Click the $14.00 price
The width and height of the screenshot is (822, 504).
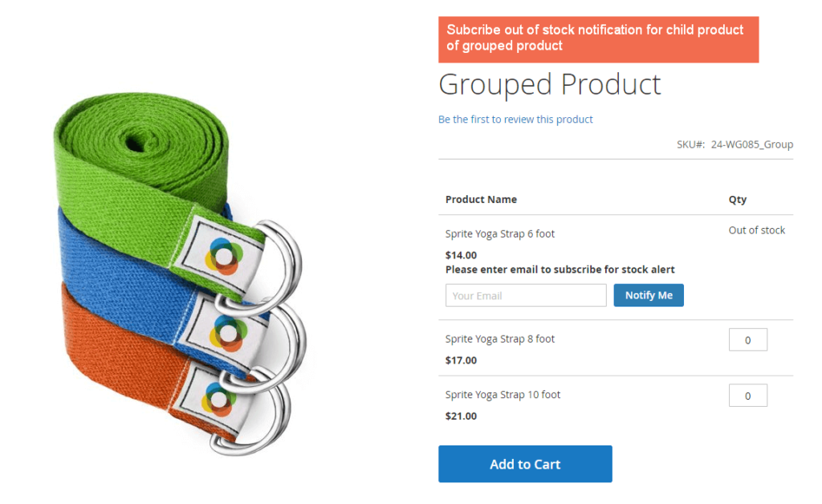461,255
